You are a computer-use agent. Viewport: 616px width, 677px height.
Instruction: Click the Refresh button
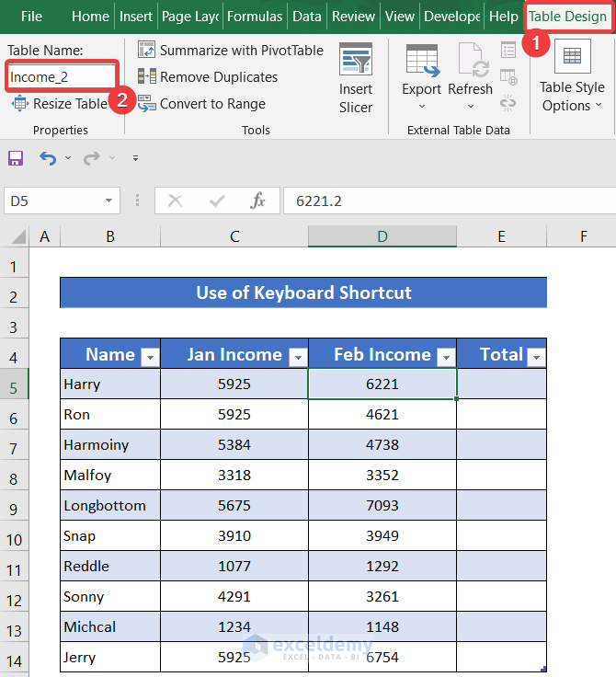coord(470,90)
